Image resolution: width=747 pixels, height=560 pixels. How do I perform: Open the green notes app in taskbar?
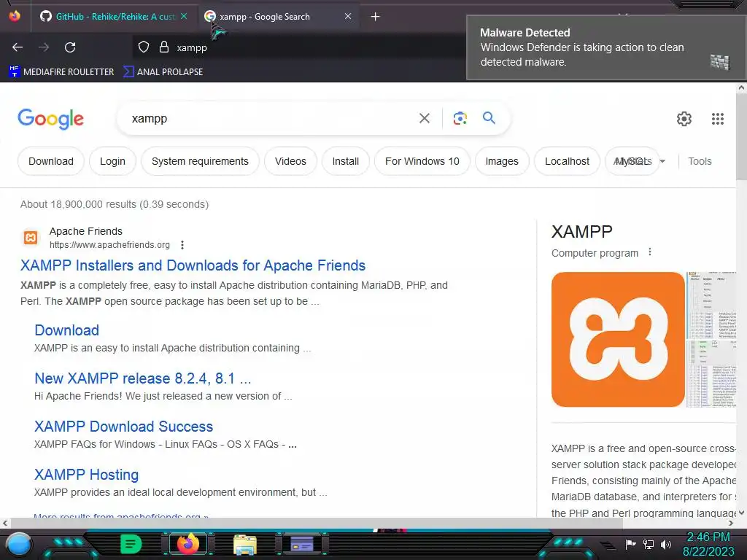[x=131, y=544]
